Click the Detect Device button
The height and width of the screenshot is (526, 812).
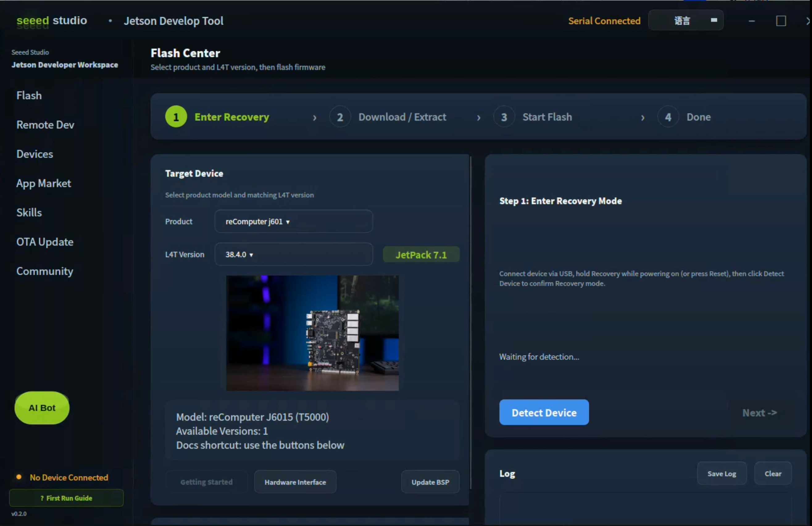click(x=544, y=413)
